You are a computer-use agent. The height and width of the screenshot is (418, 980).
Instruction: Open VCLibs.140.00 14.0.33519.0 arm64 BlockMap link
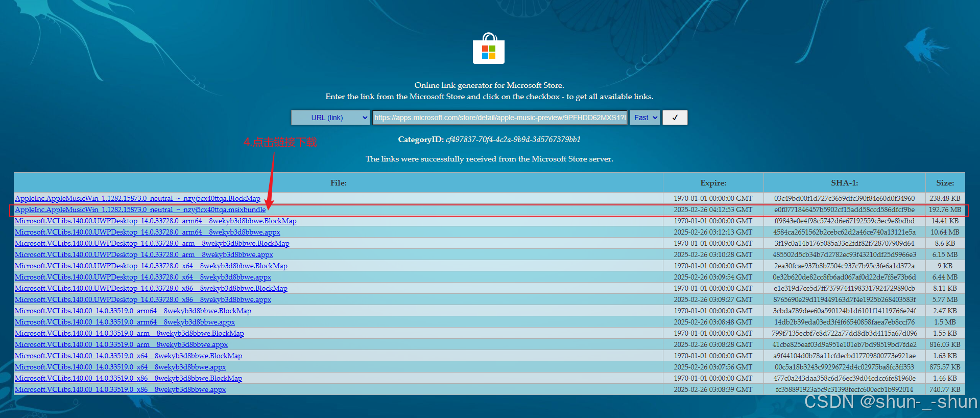click(x=133, y=311)
